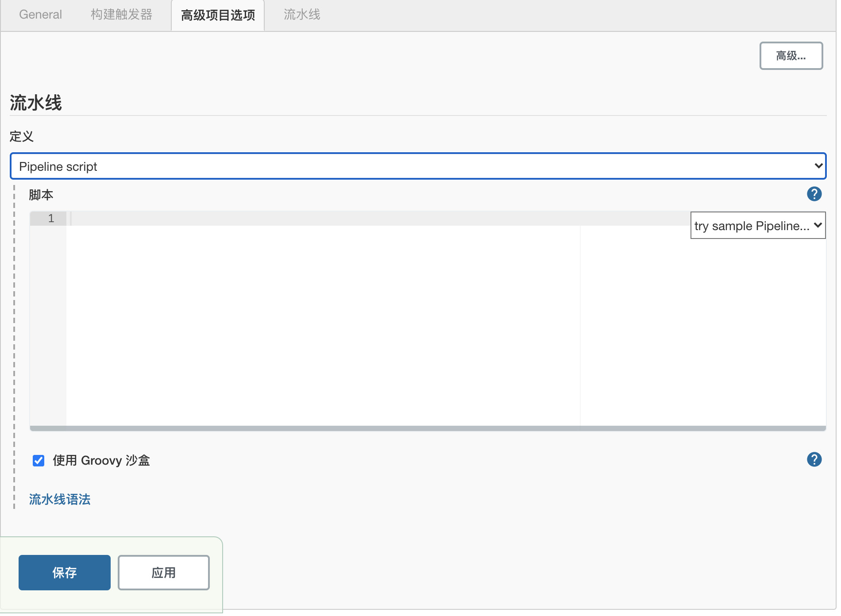Open the Pipeline script definition dropdown
This screenshot has width=841, height=616.
pos(418,166)
